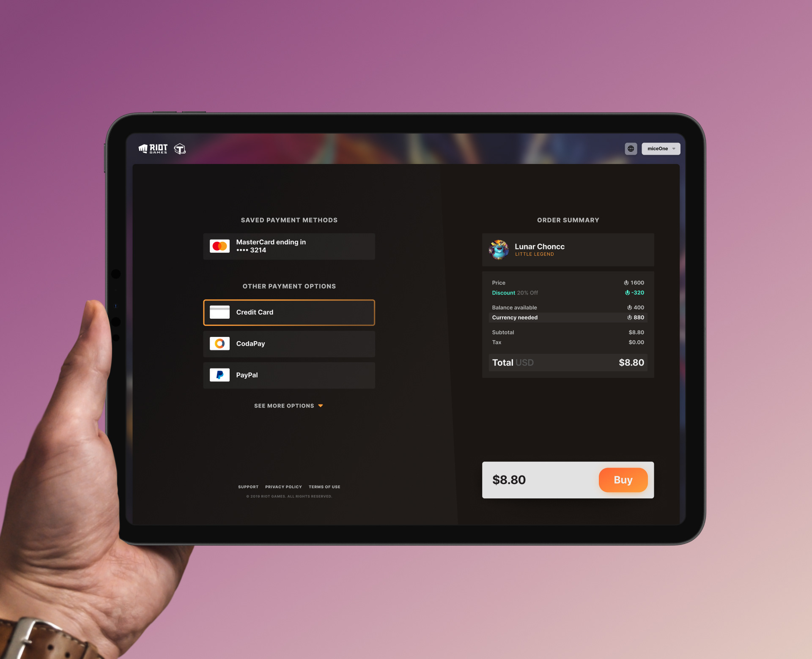Select the PayPal payment option
Screen dimensions: 812x659
289,375
